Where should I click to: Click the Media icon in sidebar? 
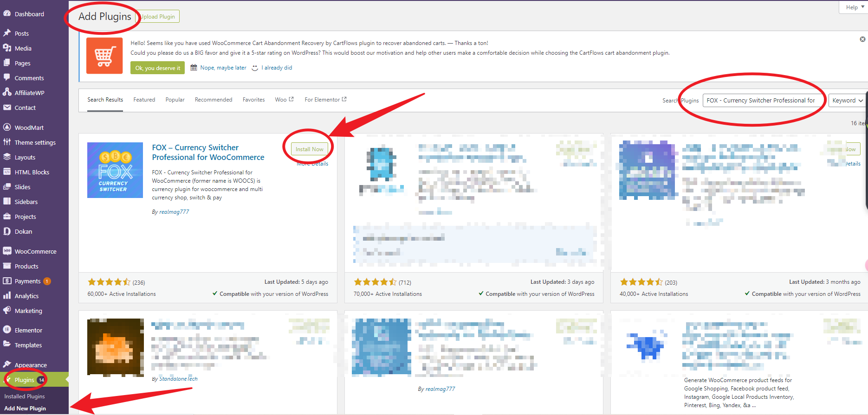pyautogui.click(x=7, y=48)
